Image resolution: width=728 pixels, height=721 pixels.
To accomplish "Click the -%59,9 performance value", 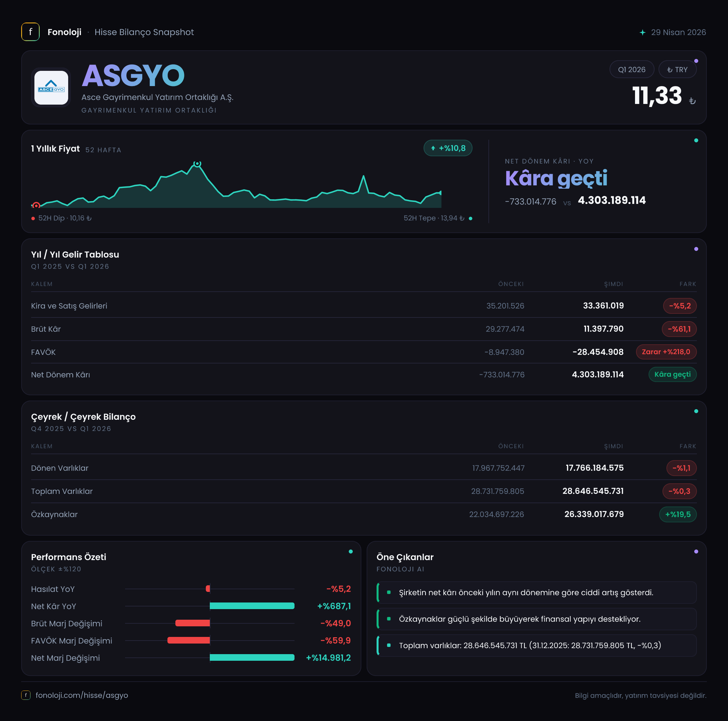I will (x=336, y=640).
